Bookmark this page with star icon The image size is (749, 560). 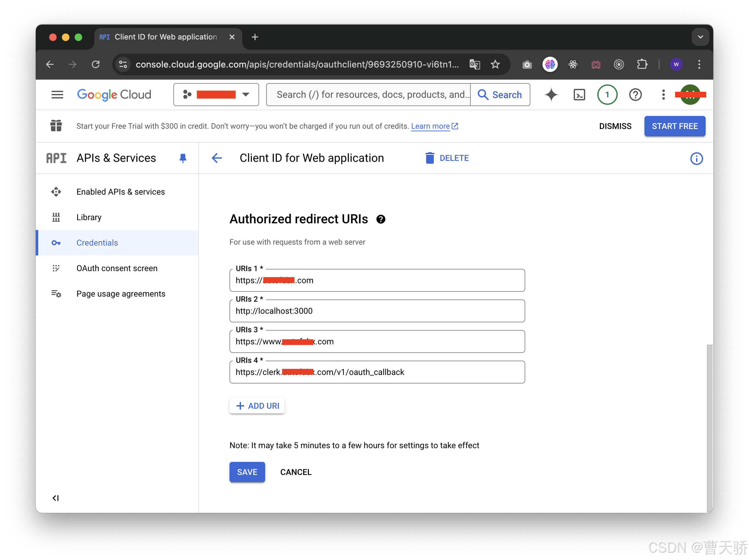(x=495, y=64)
